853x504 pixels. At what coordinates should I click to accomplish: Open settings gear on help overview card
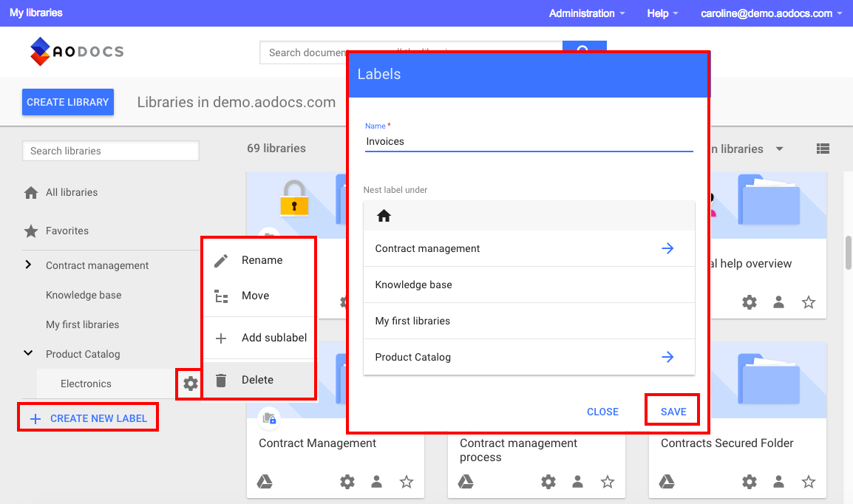[750, 302]
